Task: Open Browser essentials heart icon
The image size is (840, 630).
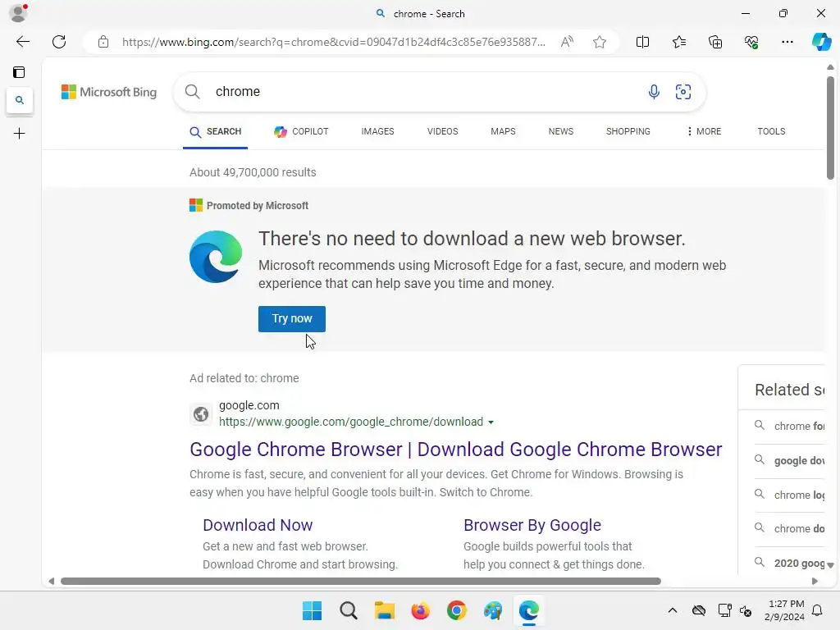Action: coord(751,42)
